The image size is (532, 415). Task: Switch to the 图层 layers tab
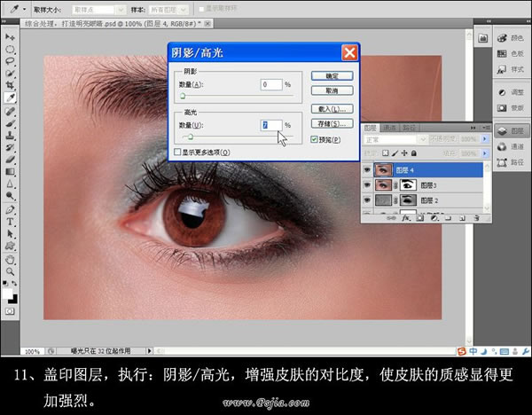(370, 128)
